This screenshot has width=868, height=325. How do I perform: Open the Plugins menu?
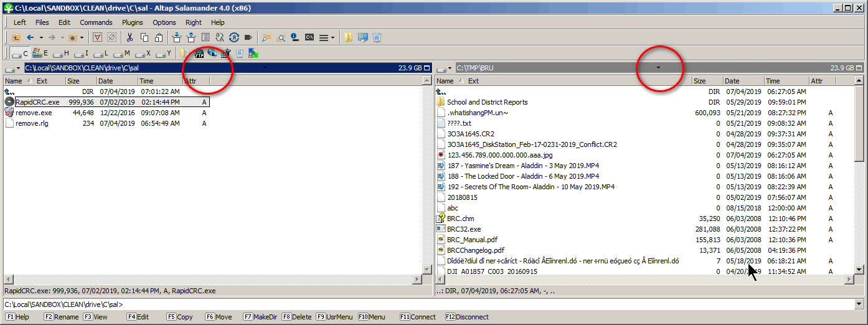coord(133,22)
